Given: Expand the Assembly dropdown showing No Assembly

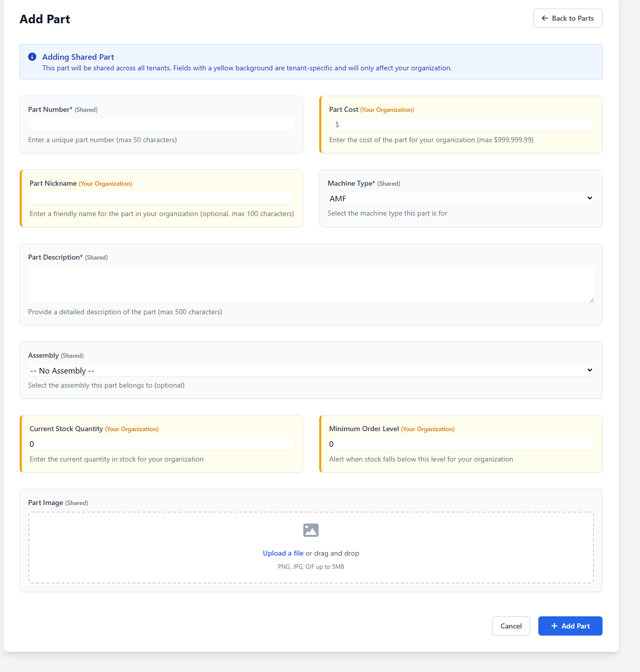Looking at the screenshot, I should [311, 370].
